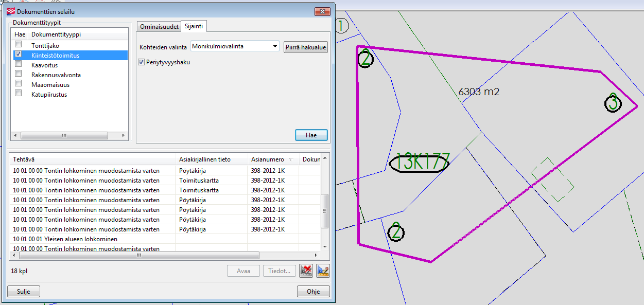Click the Asianumero column header
This screenshot has height=305, width=644.
[273, 159]
